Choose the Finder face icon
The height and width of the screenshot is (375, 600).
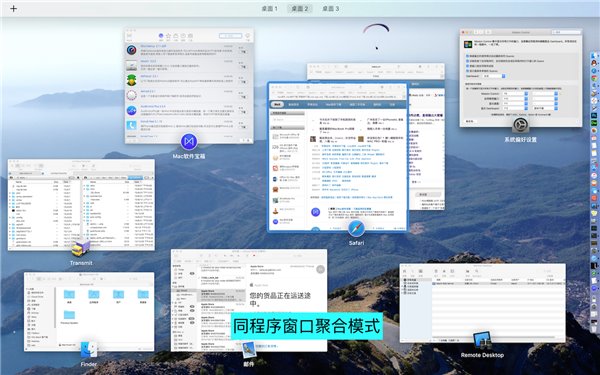tap(88, 349)
